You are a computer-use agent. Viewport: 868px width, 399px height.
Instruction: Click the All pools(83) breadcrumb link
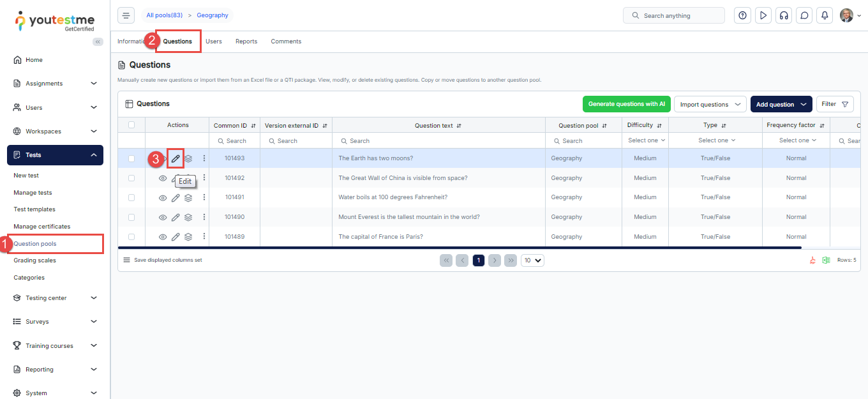(164, 15)
